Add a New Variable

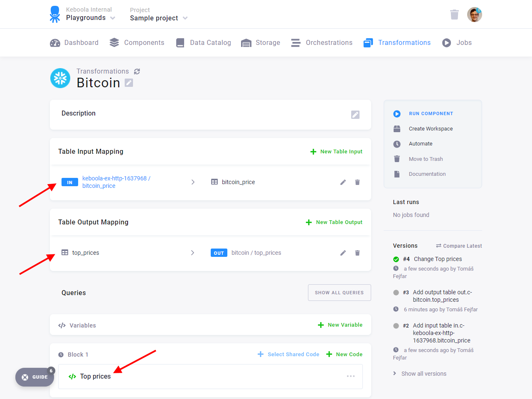[340, 325]
